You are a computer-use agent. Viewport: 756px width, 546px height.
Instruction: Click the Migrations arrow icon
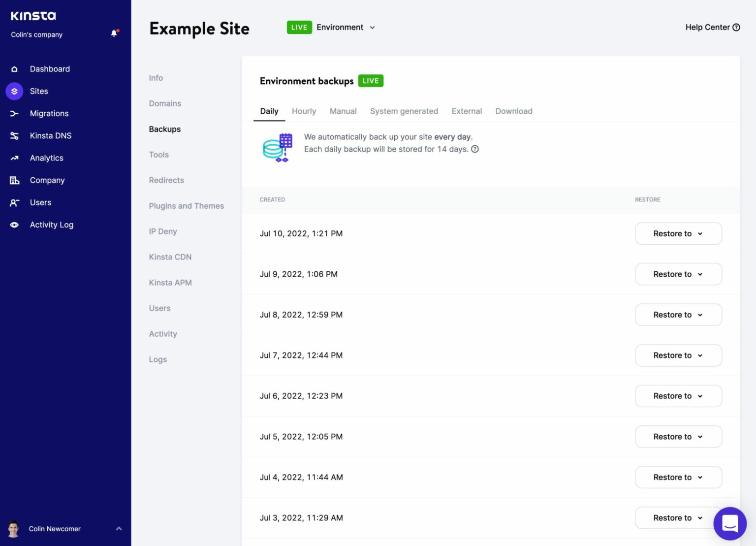click(14, 114)
